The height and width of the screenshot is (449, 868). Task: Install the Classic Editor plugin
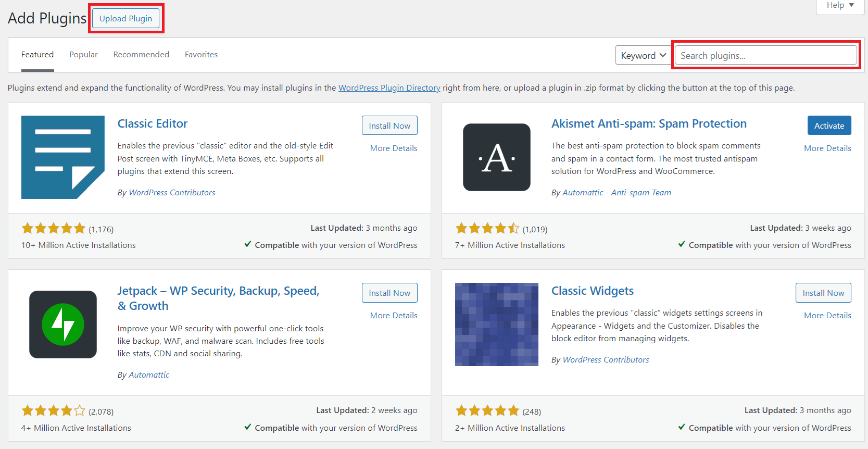click(x=389, y=126)
